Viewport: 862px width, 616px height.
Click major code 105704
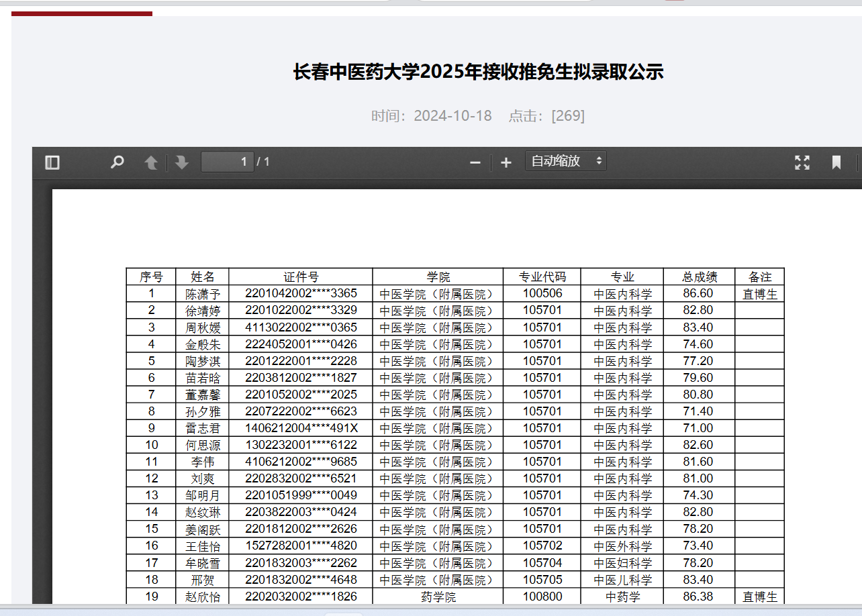(542, 562)
